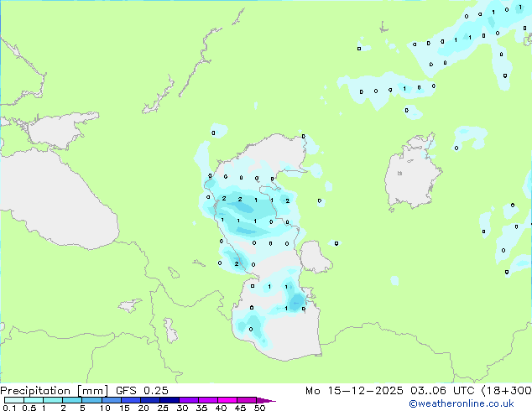Image resolution: width=532 pixels, height=411 pixels.
Task: Click the '0.5' legend scale label
Action: (x=29, y=408)
